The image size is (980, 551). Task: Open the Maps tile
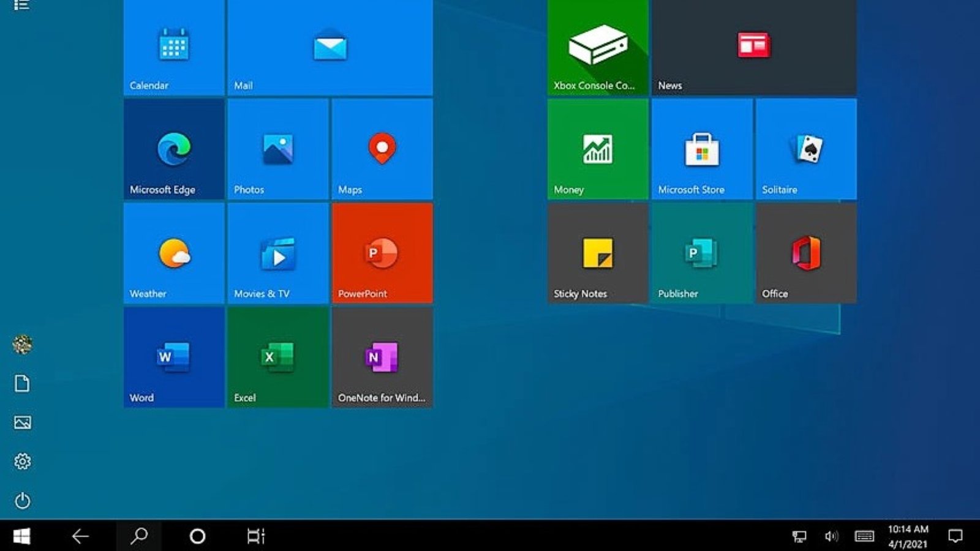pos(382,149)
